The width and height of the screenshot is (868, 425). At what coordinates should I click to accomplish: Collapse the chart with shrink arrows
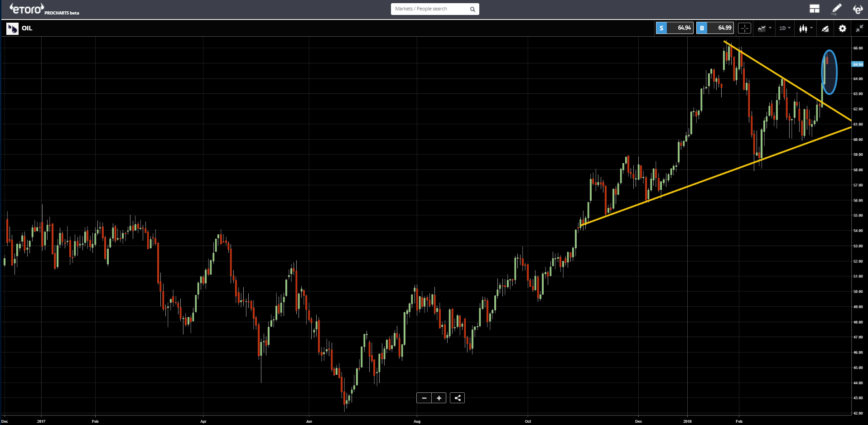click(x=859, y=29)
